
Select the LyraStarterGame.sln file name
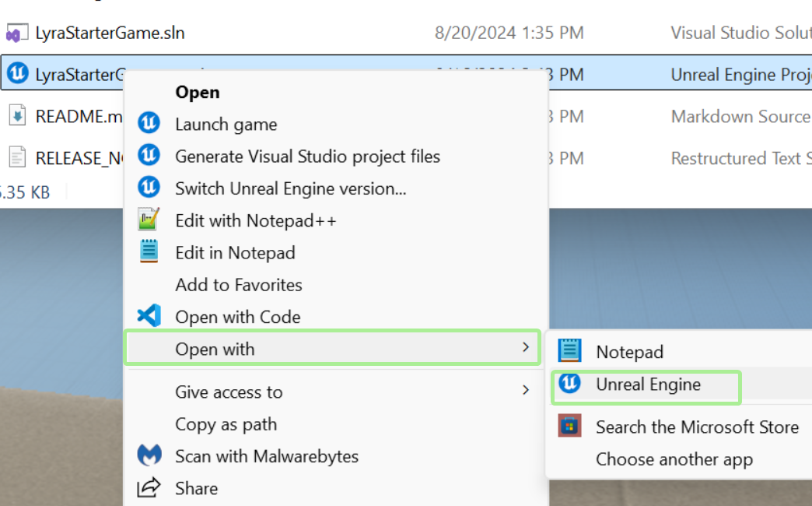(x=110, y=33)
